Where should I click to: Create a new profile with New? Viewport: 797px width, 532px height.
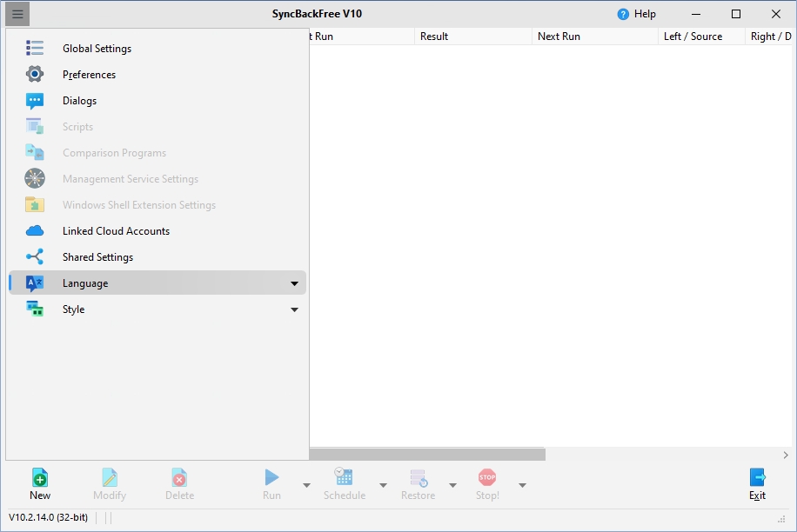(x=40, y=484)
